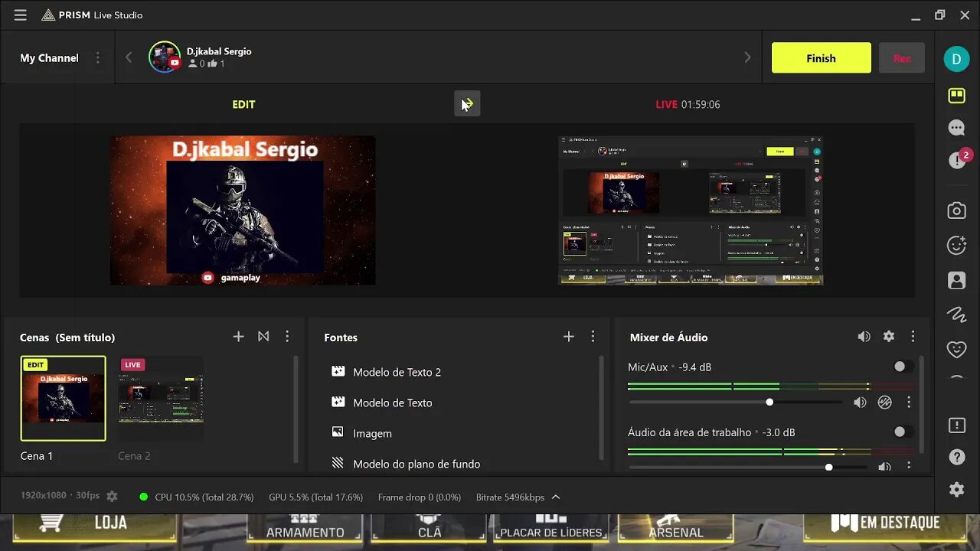Image resolution: width=980 pixels, height=551 pixels.
Task: Click the Imagem source picture icon
Action: pos(338,432)
